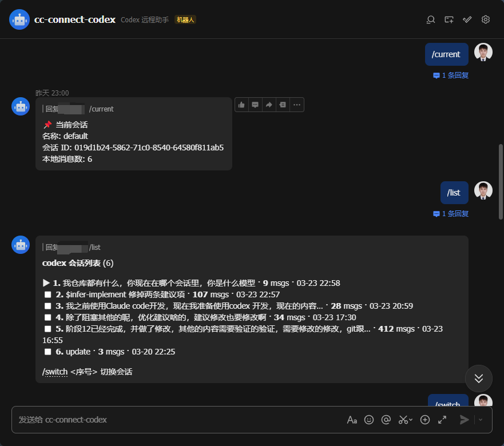Open text formatting with the Aa icon
This screenshot has width=504, height=446.
point(352,419)
